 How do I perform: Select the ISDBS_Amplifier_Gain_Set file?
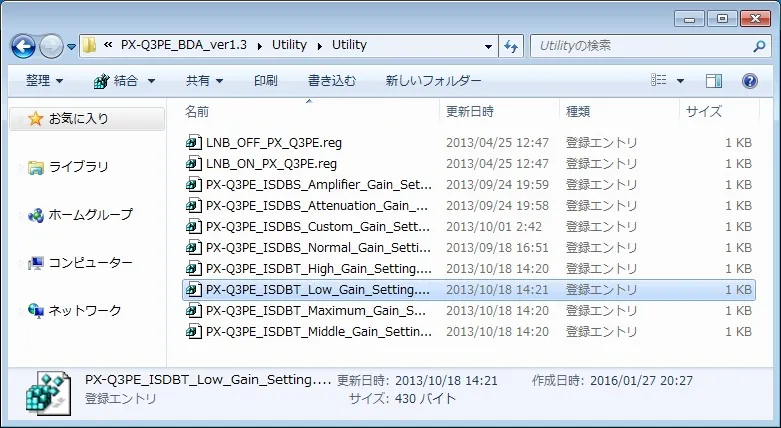coord(319,185)
